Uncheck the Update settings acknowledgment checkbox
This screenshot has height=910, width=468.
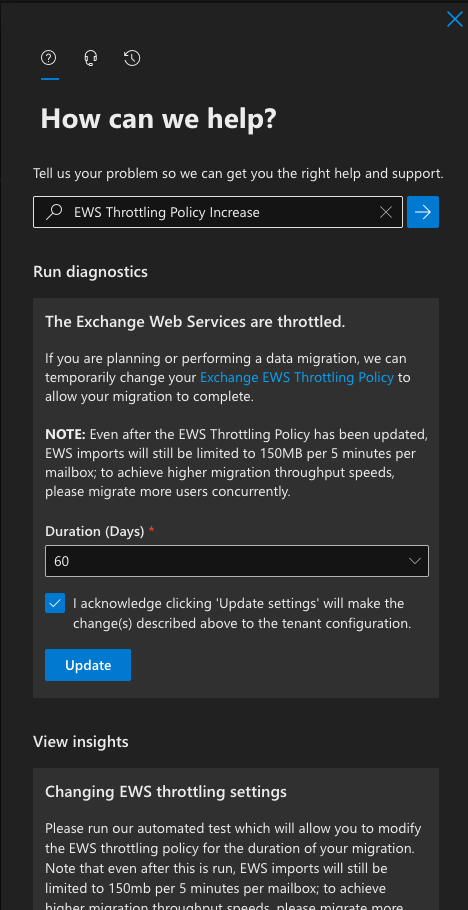[x=55, y=604]
